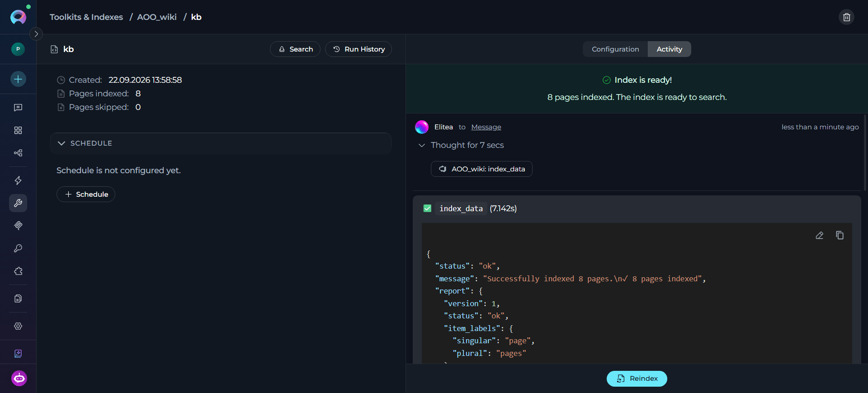This screenshot has height=393, width=868.
Task: Open the settings gear in the sidebar
Action: [18, 326]
